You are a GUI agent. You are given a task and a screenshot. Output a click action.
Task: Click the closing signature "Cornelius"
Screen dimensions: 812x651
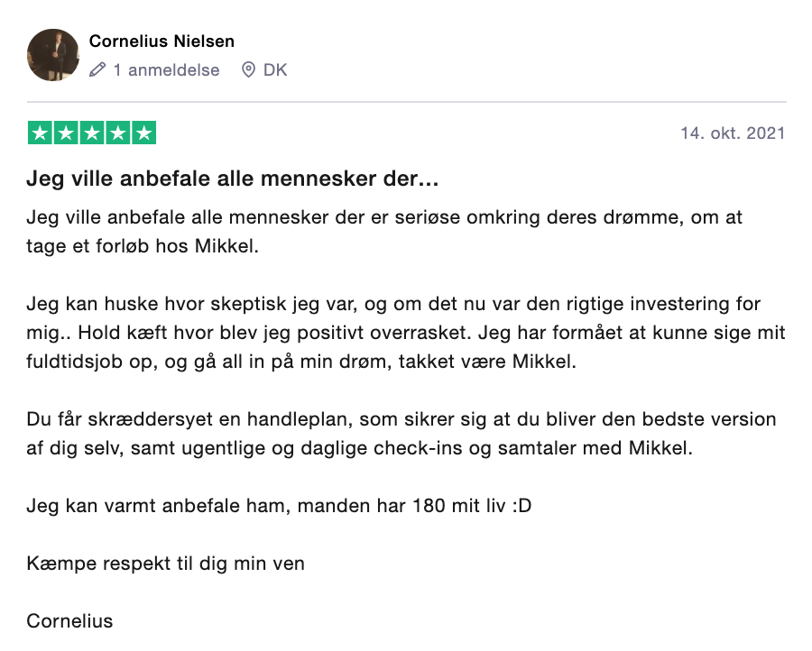[70, 620]
